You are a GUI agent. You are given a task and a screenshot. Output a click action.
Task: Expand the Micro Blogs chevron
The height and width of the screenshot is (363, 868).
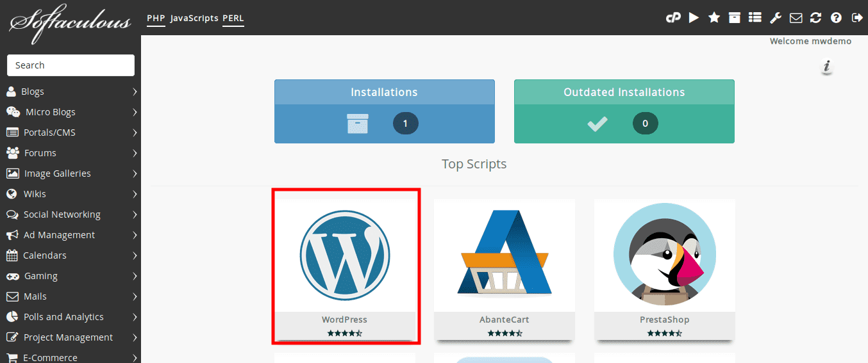pyautogui.click(x=135, y=112)
